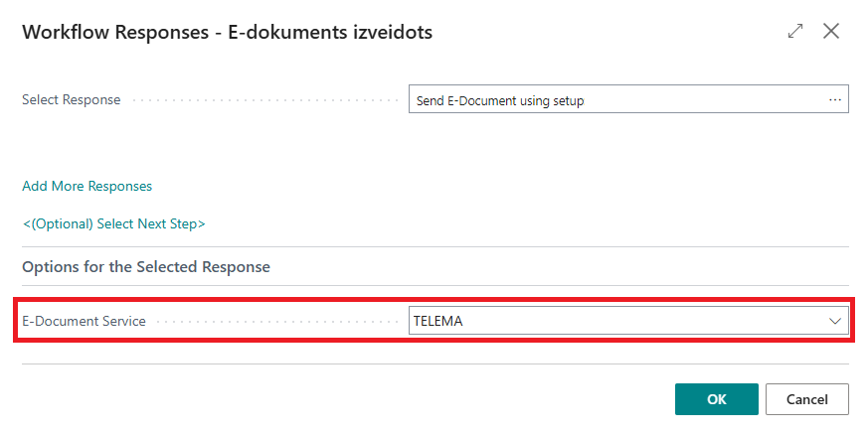This screenshot has width=868, height=436.
Task: Expand the E-Document Service chevron arrow
Action: 834,321
